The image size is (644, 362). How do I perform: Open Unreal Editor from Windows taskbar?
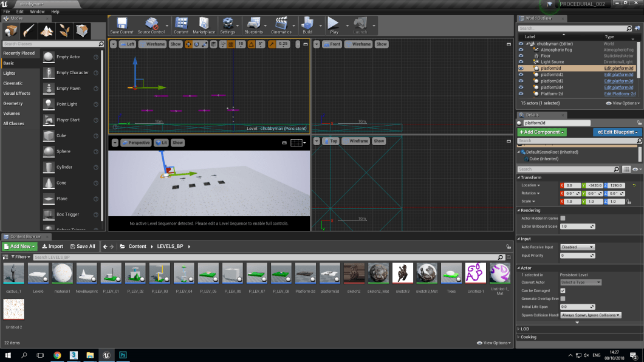[106, 355]
